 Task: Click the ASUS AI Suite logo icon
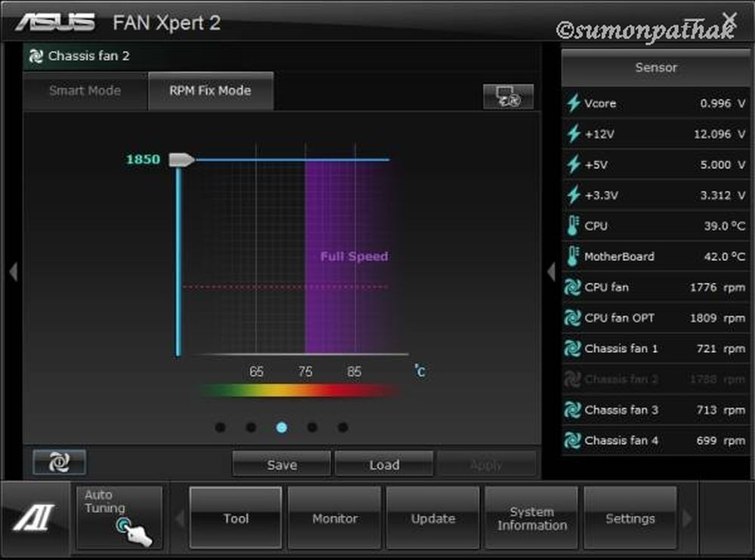click(x=34, y=520)
